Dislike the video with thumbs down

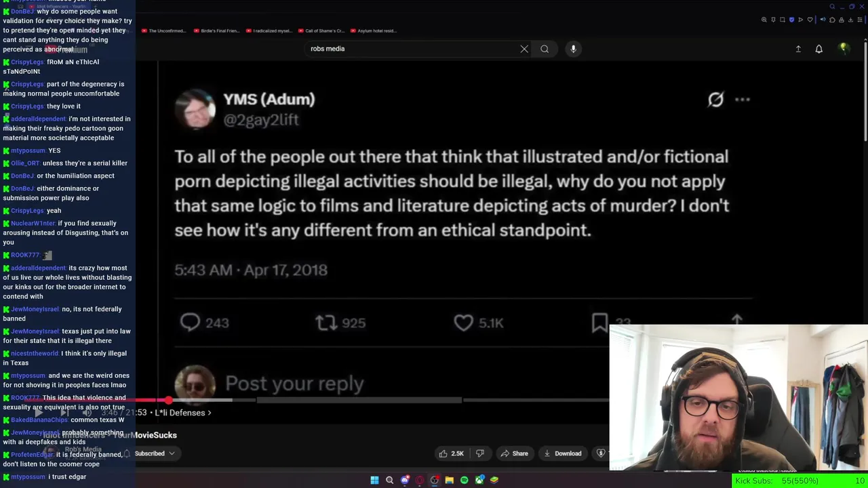479,453
